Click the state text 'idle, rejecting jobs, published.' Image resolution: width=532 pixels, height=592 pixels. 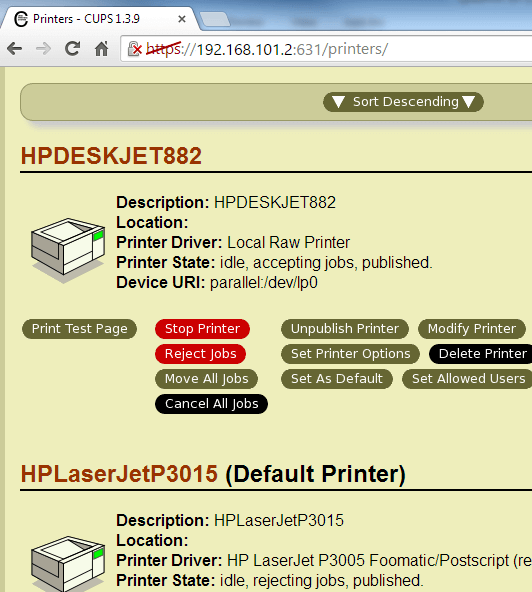(322, 581)
